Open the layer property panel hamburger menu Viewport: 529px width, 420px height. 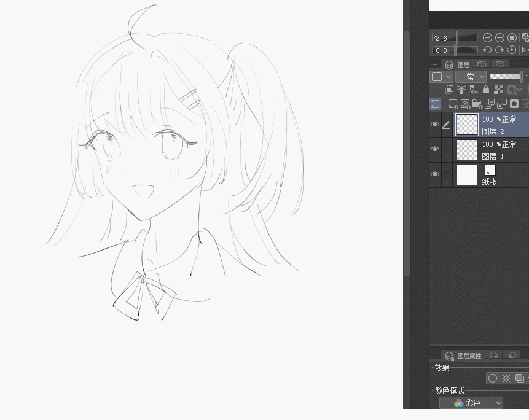click(x=434, y=354)
